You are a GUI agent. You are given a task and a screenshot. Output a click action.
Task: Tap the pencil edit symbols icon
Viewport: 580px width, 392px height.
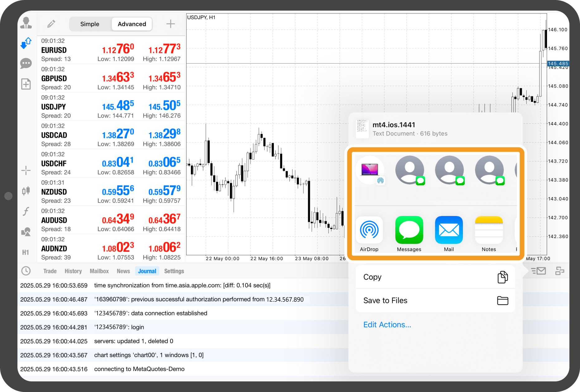tap(51, 24)
